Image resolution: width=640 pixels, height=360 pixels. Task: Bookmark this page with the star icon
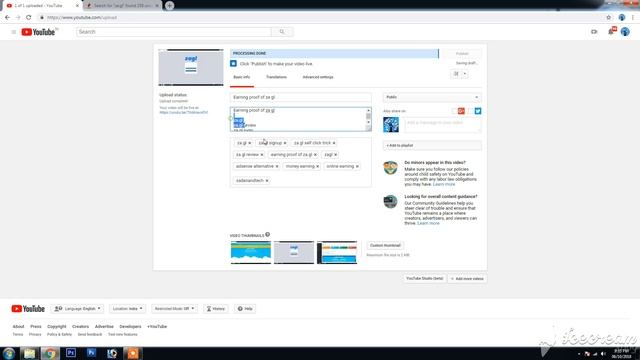pos(609,18)
